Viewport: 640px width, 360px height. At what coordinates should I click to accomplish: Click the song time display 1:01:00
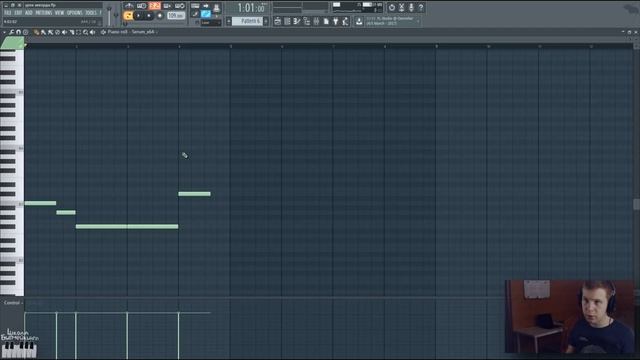click(x=251, y=8)
